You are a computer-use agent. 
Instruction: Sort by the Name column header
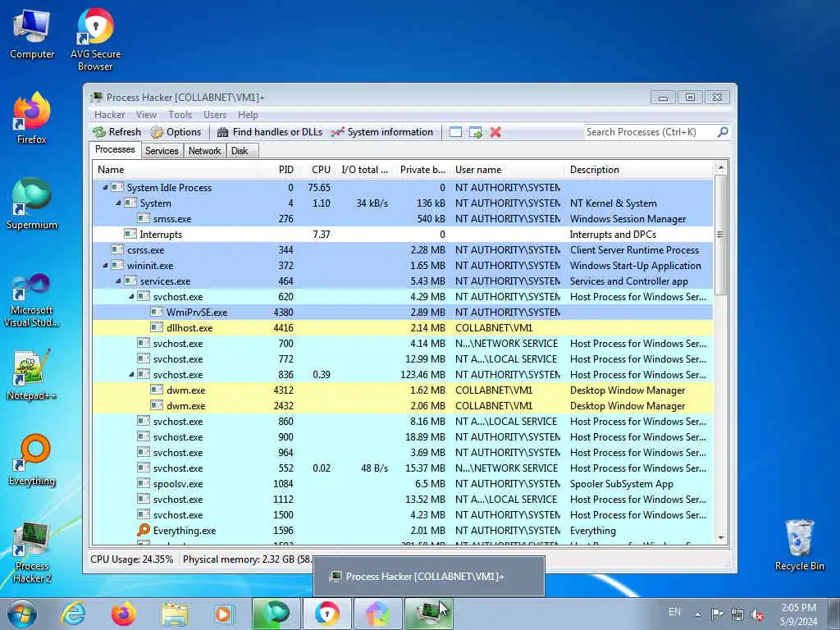coord(175,170)
